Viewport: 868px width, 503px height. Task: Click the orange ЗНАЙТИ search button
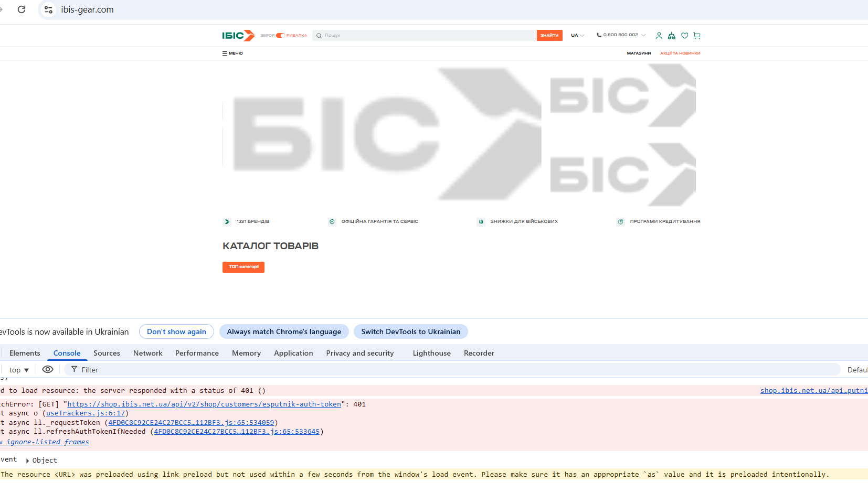[x=549, y=35]
